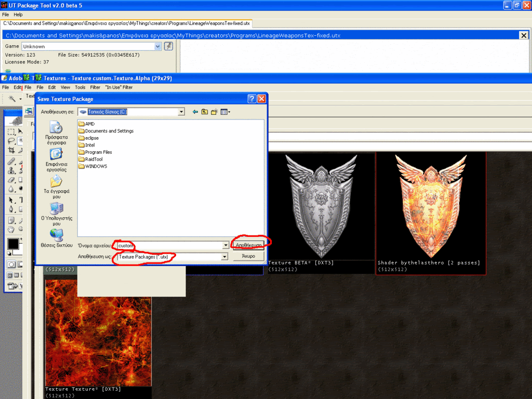Click the pin icon beside Game dropdown
Screen dimensions: 532x399
pyautogui.click(x=168, y=46)
